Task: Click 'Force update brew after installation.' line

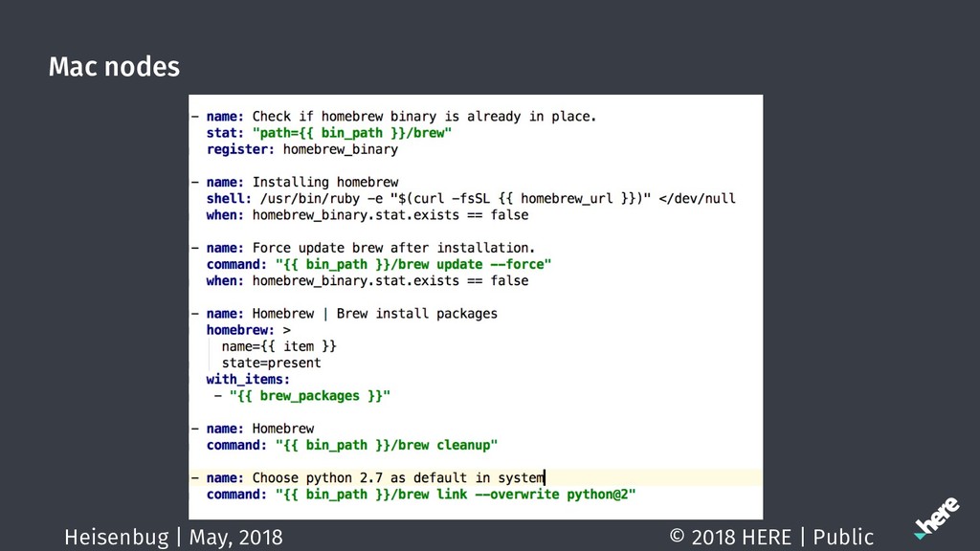Action: (x=363, y=248)
